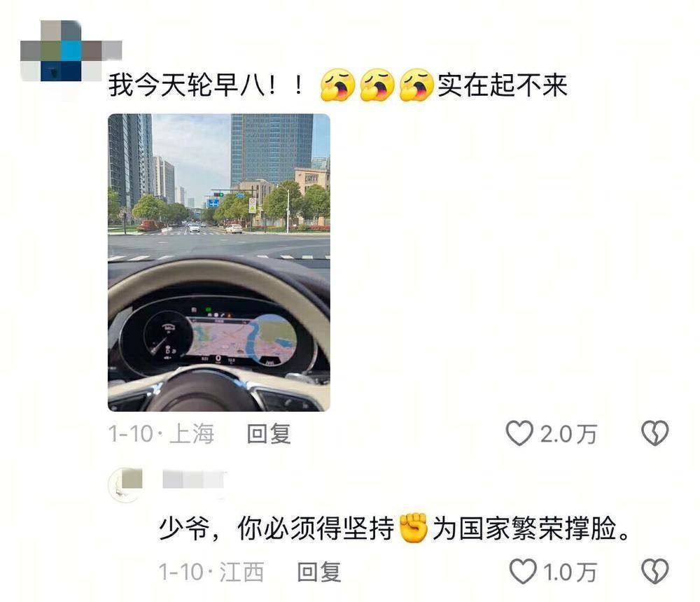
Task: Tap the 1.0万 like count
Action: pos(570,572)
